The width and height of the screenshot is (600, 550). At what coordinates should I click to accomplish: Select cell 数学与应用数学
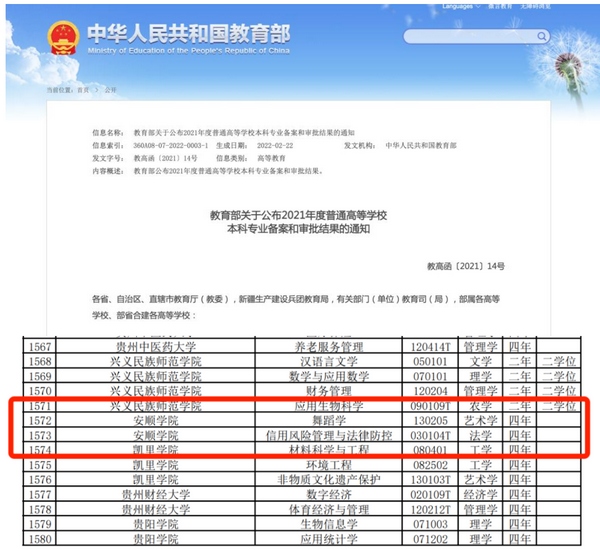click(329, 376)
